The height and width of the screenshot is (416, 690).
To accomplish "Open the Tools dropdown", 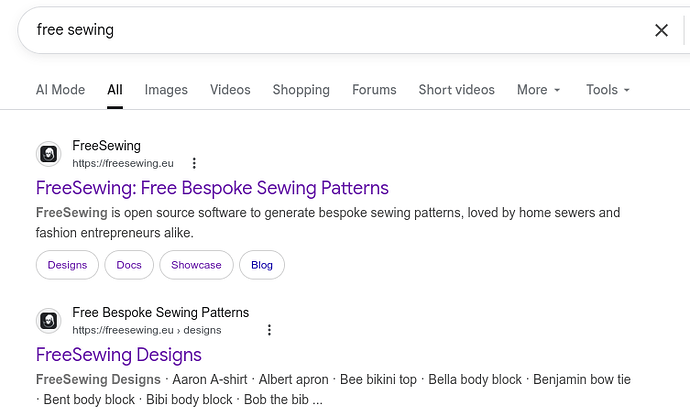I will (x=608, y=90).
